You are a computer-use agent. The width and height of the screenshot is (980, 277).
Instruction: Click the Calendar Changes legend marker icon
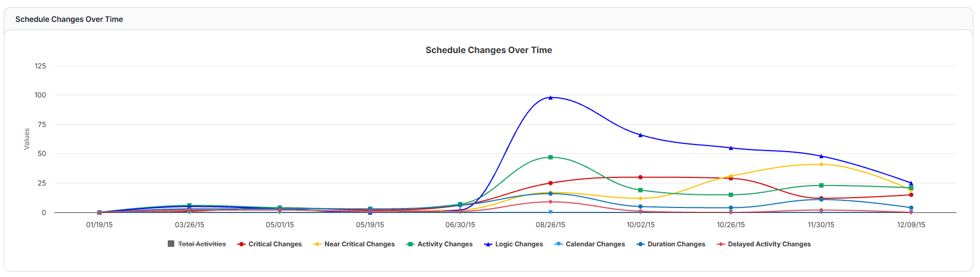[x=559, y=244]
